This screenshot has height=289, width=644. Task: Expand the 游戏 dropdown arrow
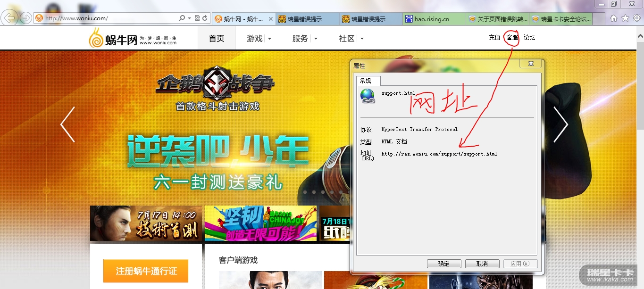[270, 39]
